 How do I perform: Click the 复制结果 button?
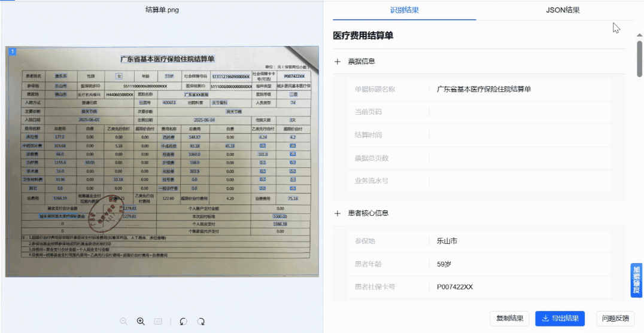pos(510,318)
